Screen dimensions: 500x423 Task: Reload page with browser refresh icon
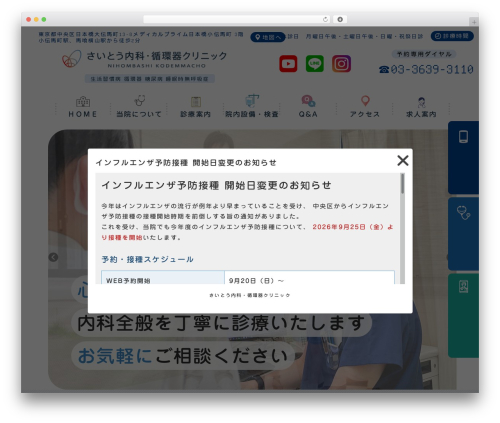click(325, 19)
